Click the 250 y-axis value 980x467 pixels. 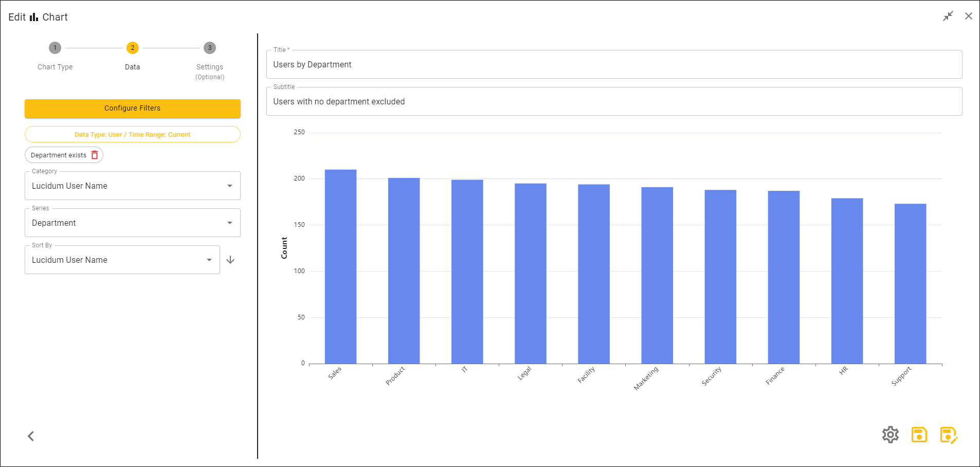299,132
